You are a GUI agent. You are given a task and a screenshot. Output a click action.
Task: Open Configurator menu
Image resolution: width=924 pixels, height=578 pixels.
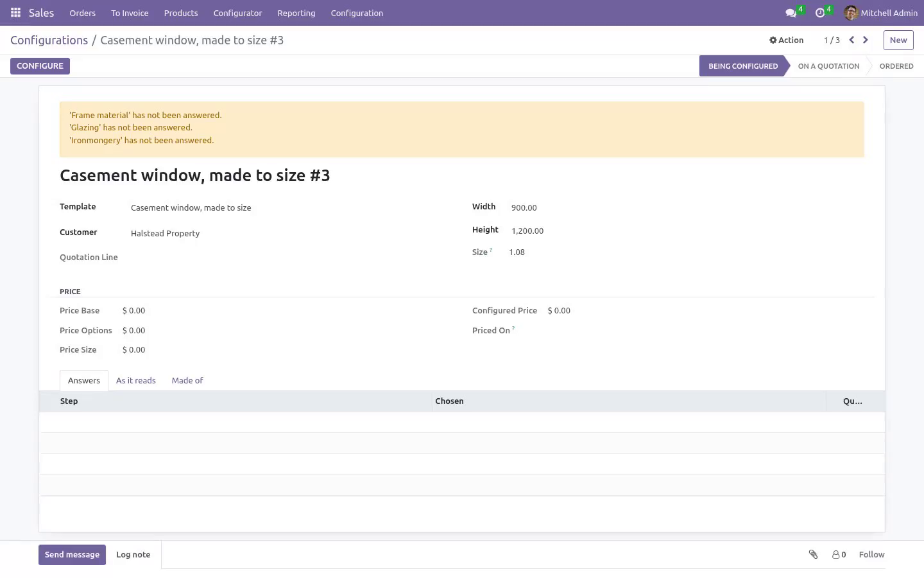[x=237, y=13]
